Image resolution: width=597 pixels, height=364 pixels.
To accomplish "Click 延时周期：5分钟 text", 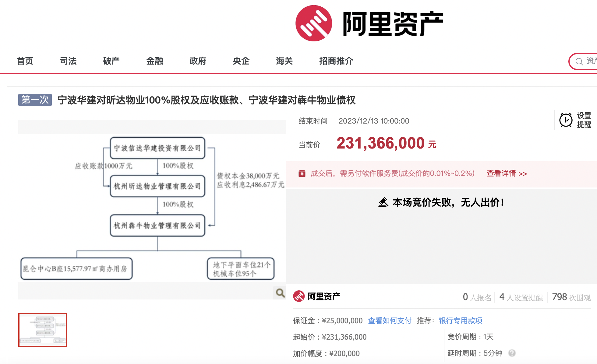I will (x=475, y=353).
